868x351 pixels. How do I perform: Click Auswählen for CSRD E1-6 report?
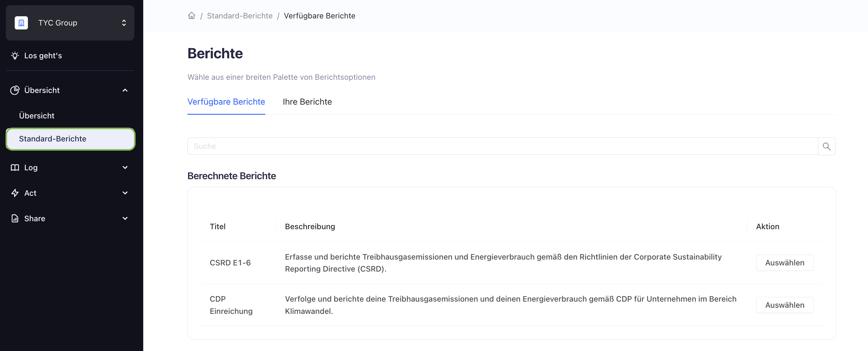785,263
